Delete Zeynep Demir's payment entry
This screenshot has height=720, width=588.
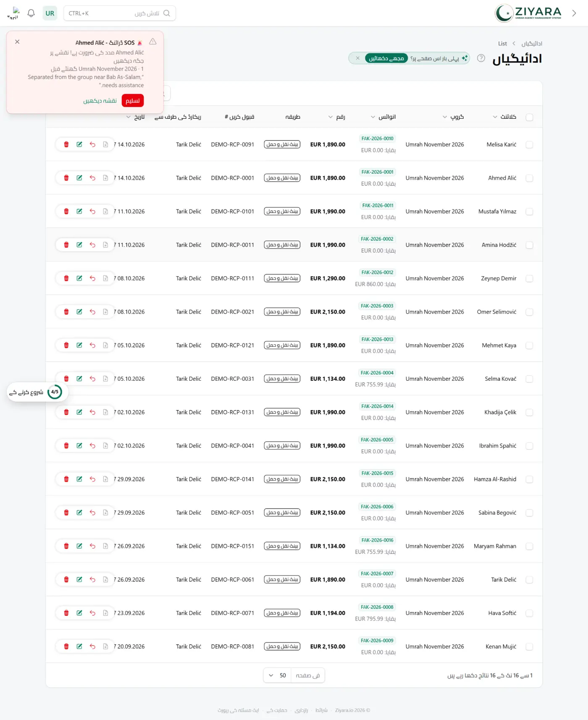click(x=66, y=278)
